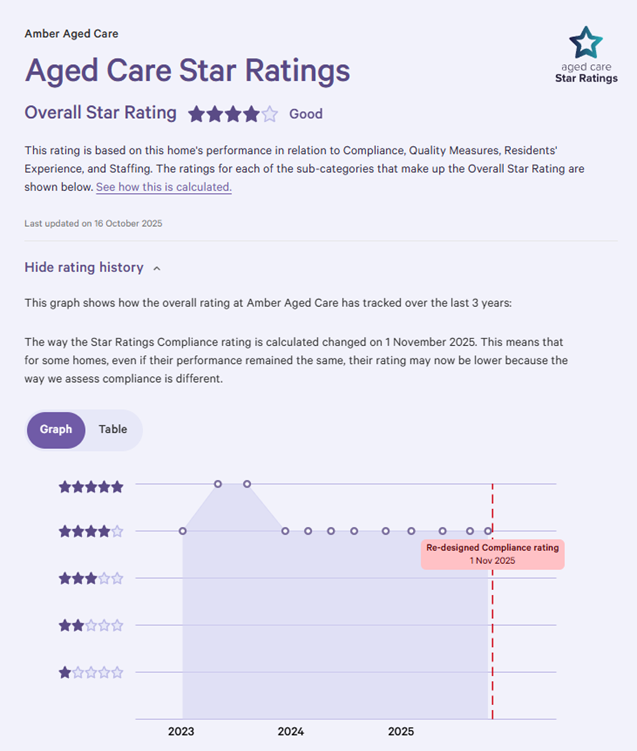The height and width of the screenshot is (751, 637).
Task: Click the Aged Care Star Ratings heading
Action: 187,71
